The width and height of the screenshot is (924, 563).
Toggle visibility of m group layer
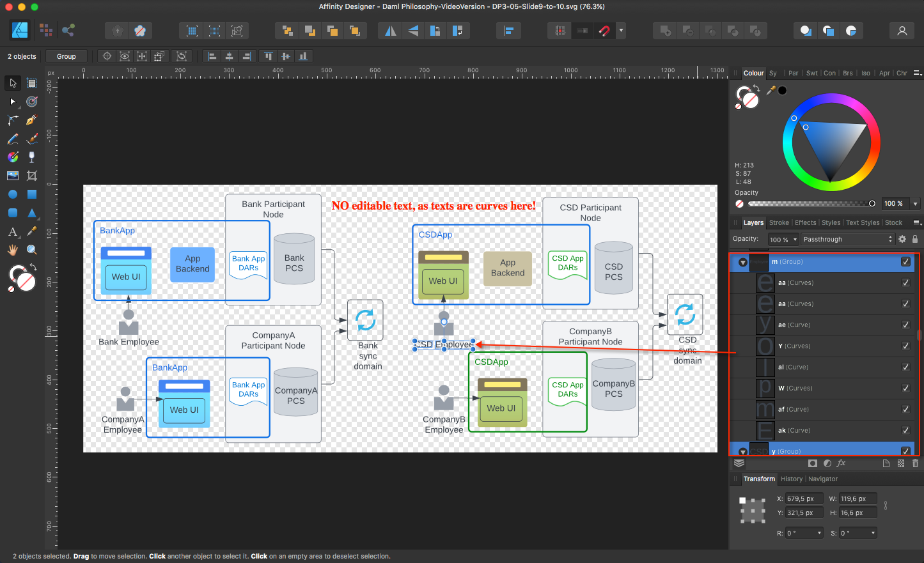click(x=905, y=261)
